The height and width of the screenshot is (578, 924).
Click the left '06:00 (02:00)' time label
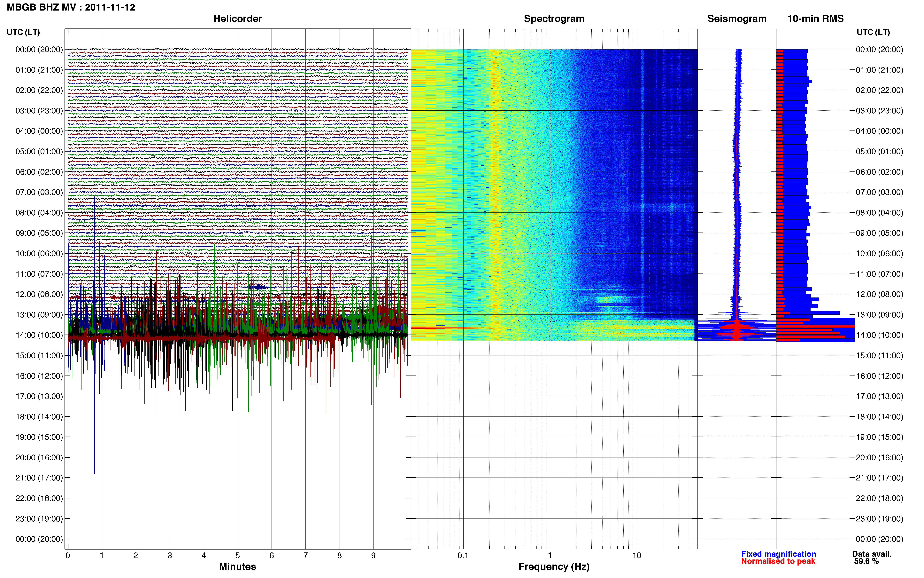click(x=39, y=172)
